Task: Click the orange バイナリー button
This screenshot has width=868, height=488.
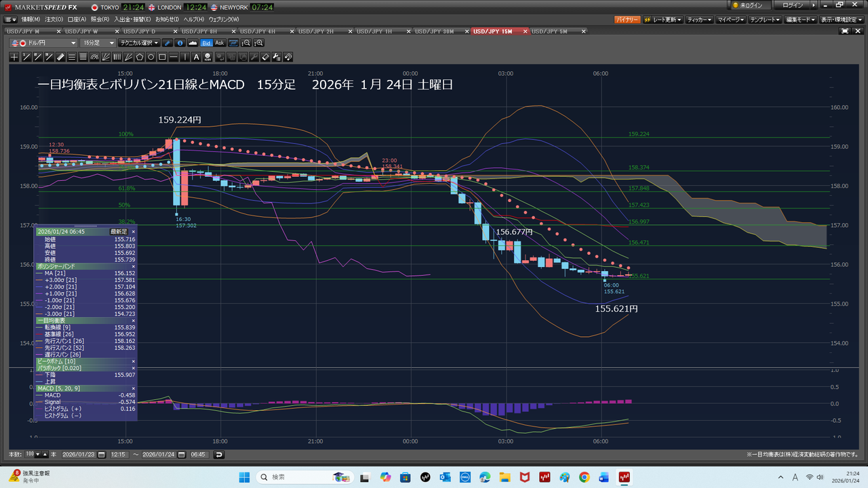Action: [x=627, y=20]
